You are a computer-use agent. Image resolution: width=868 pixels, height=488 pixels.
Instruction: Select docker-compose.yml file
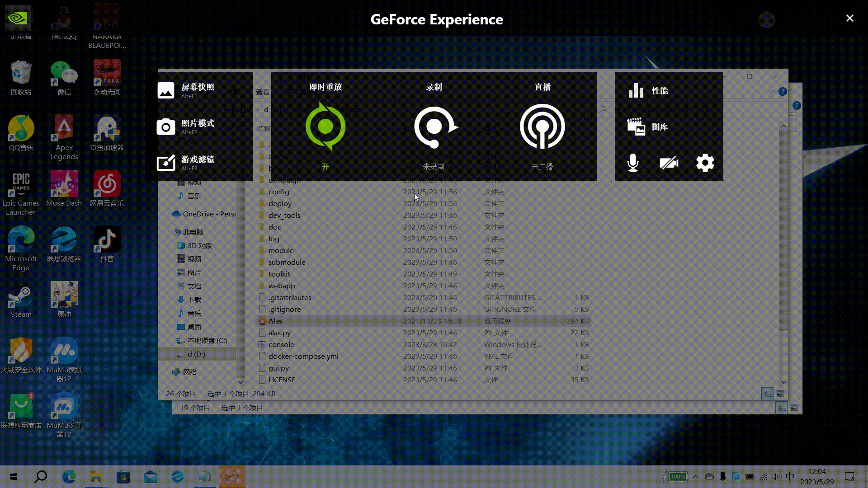[x=423, y=356]
